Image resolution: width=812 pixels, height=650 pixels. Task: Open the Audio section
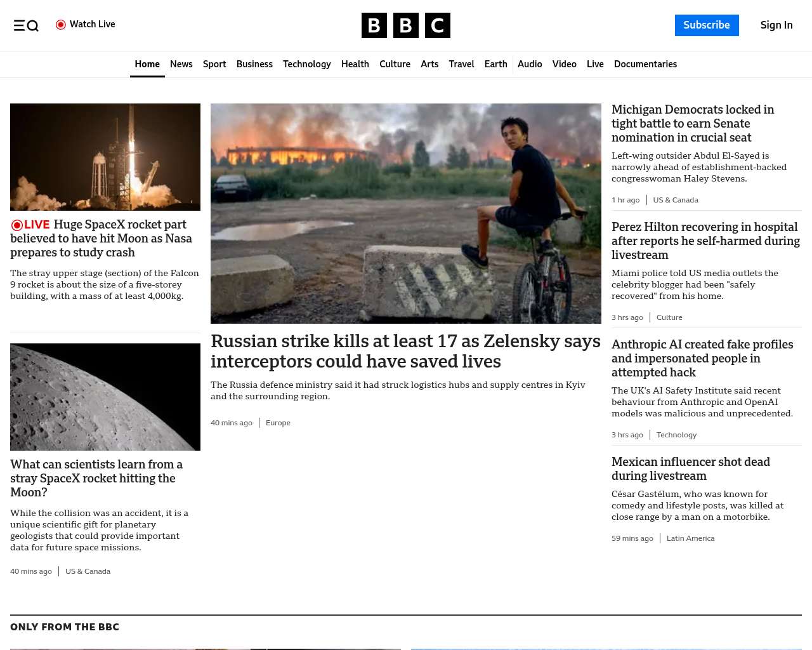pos(530,64)
